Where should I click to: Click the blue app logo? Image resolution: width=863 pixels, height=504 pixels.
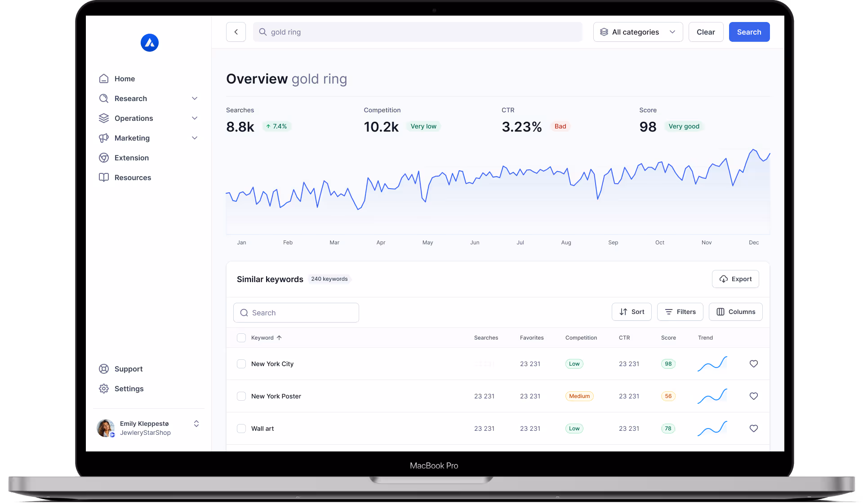pyautogui.click(x=150, y=43)
